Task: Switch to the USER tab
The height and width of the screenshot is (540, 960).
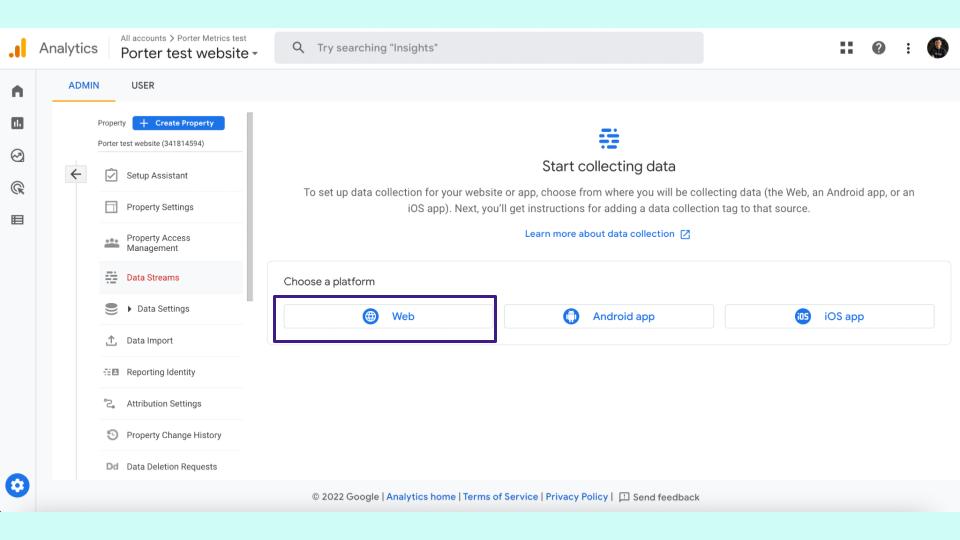Action: point(143,86)
